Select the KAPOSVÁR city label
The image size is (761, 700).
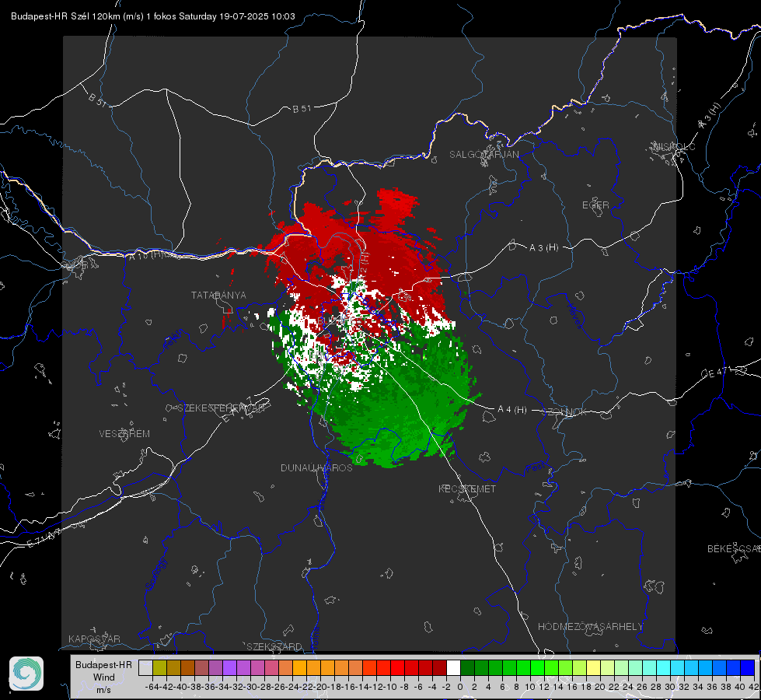(x=94, y=639)
